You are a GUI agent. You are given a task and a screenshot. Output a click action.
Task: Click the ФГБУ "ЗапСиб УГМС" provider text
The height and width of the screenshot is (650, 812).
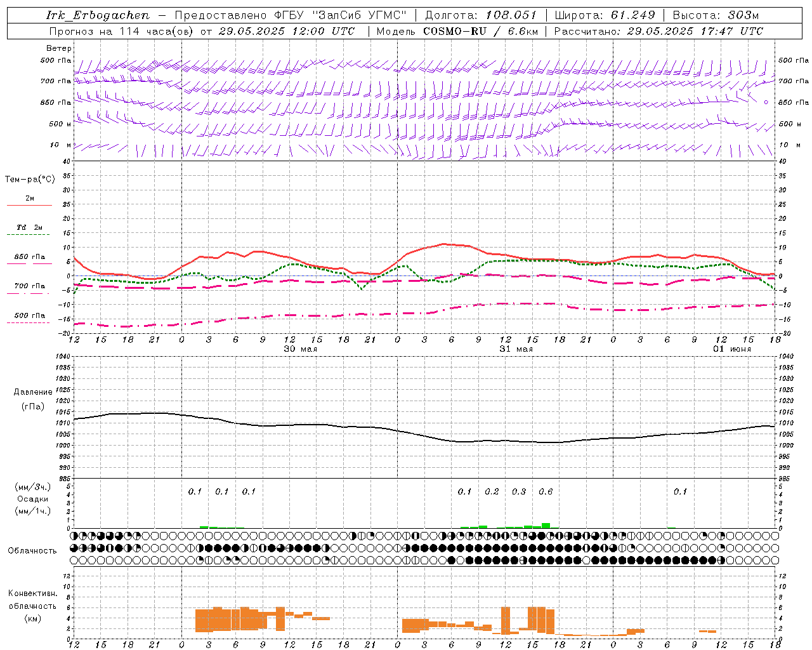(341, 15)
